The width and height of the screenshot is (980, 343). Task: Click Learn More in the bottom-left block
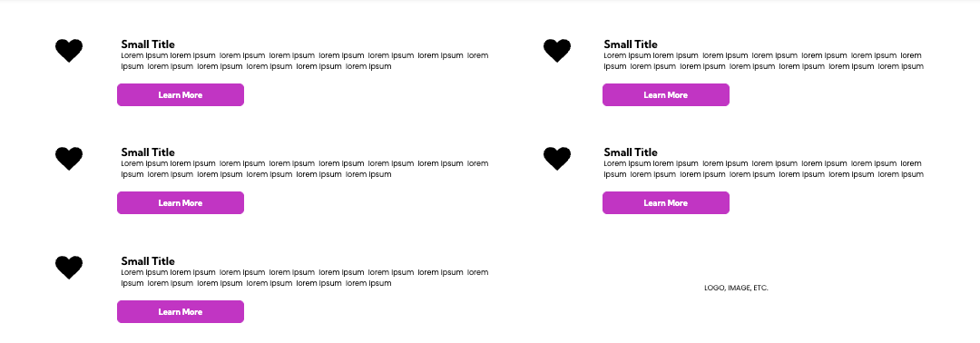(x=181, y=312)
